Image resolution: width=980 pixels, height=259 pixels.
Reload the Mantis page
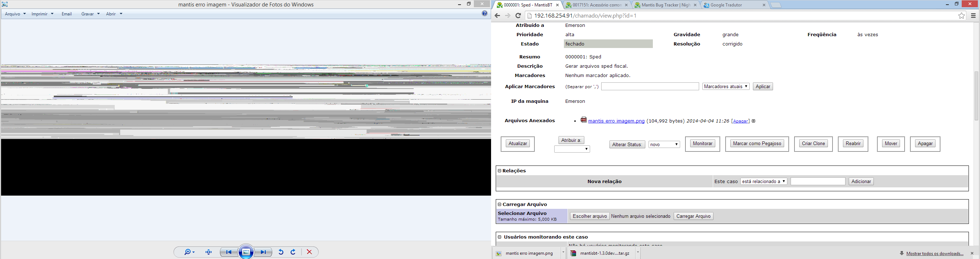click(518, 15)
